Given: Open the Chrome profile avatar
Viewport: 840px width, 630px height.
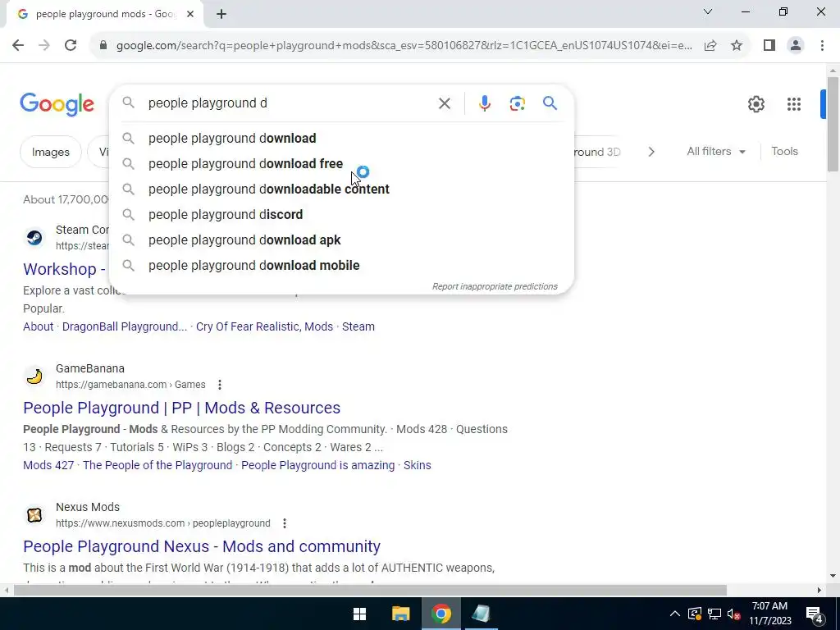Looking at the screenshot, I should coord(796,46).
